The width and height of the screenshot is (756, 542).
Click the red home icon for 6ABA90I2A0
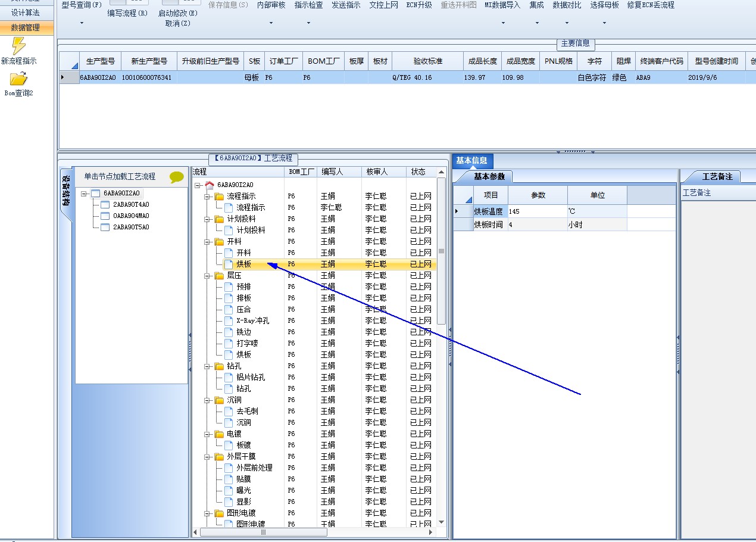click(209, 185)
